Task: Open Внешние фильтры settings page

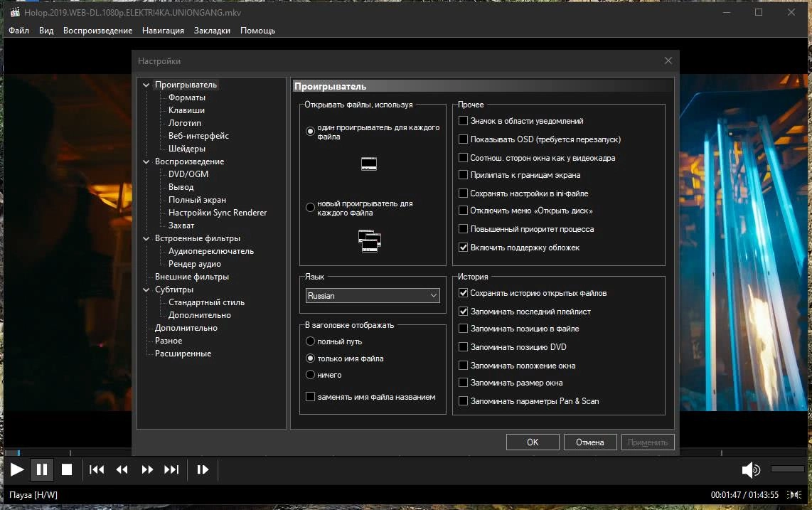Action: [x=192, y=277]
